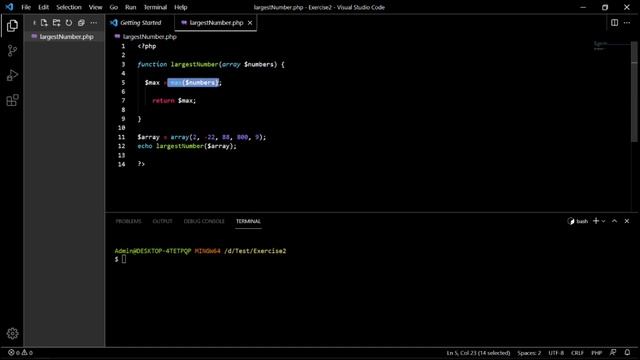Open the View menu
The width and height of the screenshot is (640, 360).
[96, 7]
